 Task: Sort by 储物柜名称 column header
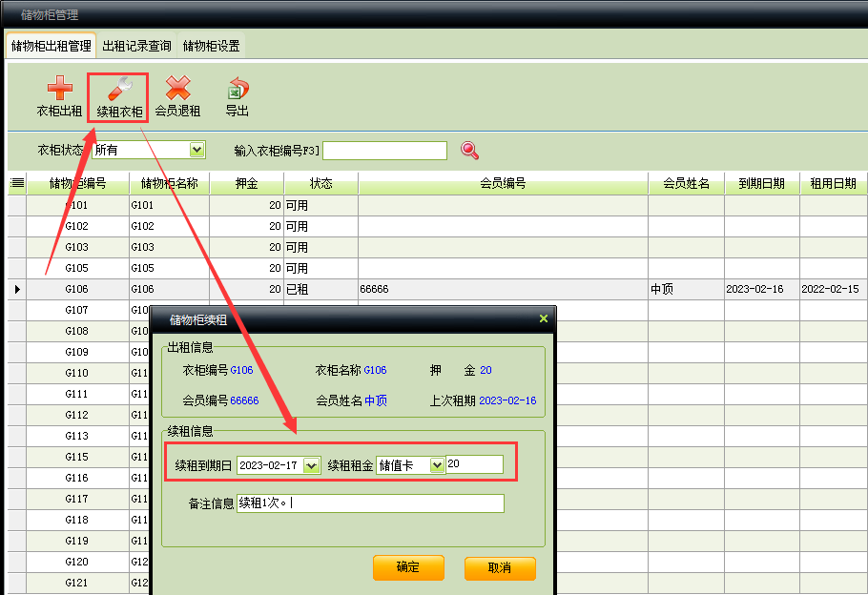coord(170,183)
